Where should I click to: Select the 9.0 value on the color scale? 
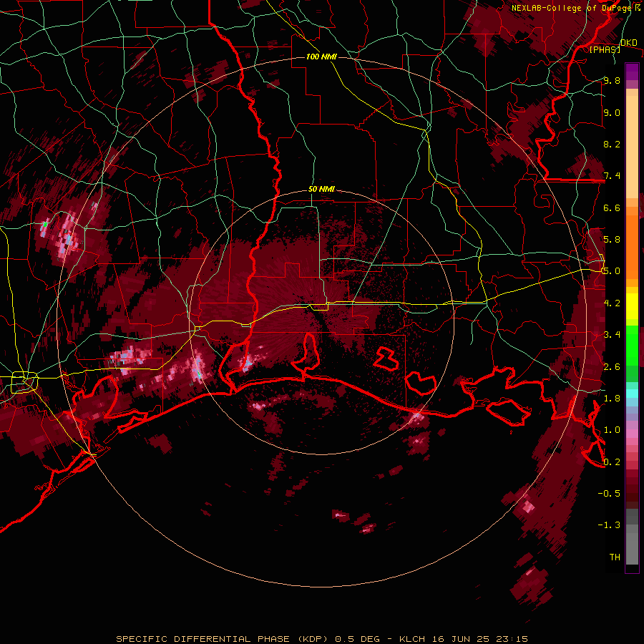(612, 113)
